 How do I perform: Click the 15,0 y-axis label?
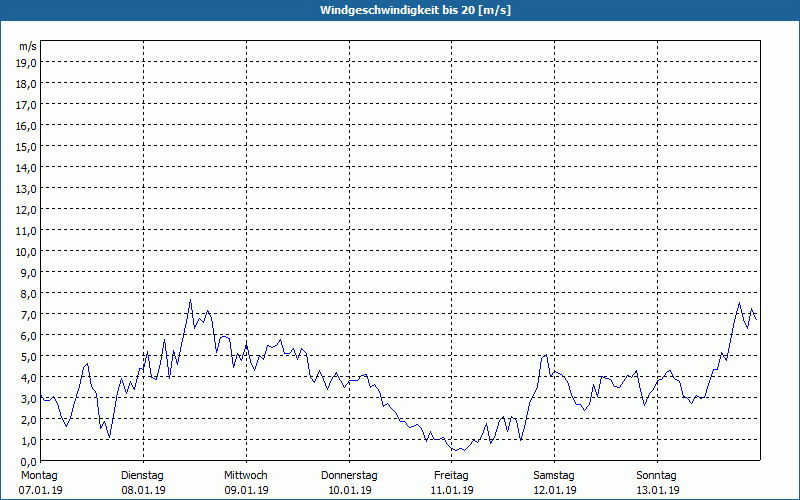[27, 147]
